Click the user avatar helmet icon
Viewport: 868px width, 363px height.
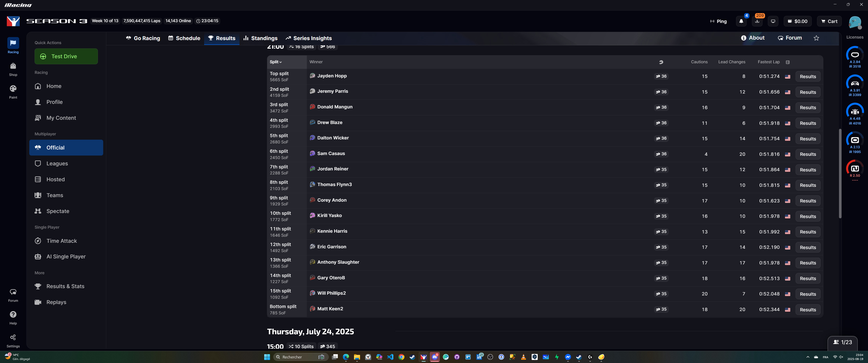pos(855,22)
